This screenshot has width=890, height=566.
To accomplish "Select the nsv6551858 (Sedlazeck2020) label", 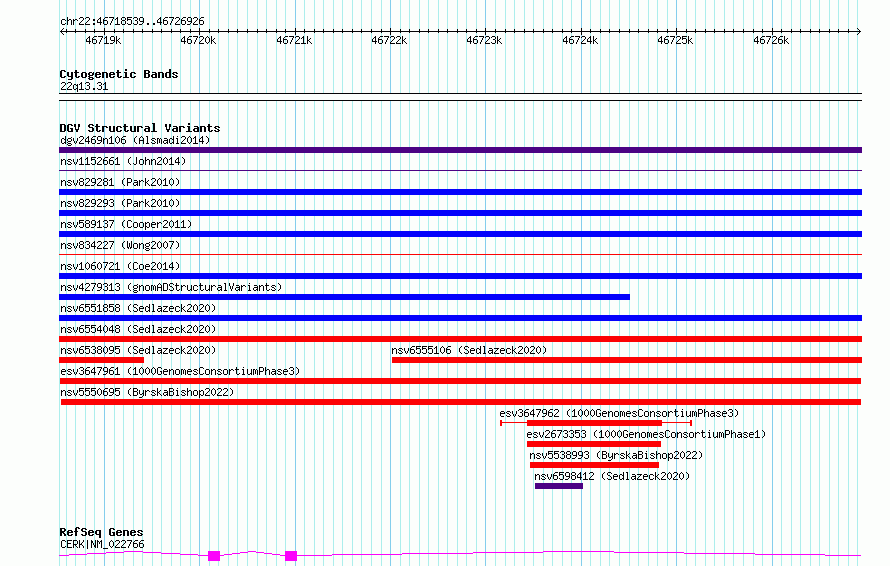I will [138, 308].
